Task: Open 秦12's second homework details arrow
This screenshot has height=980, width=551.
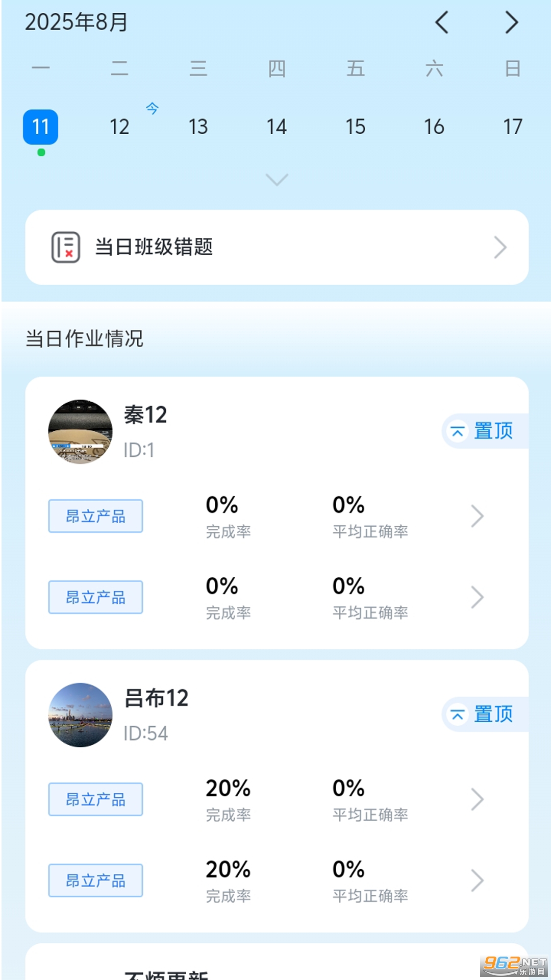Action: tap(477, 597)
